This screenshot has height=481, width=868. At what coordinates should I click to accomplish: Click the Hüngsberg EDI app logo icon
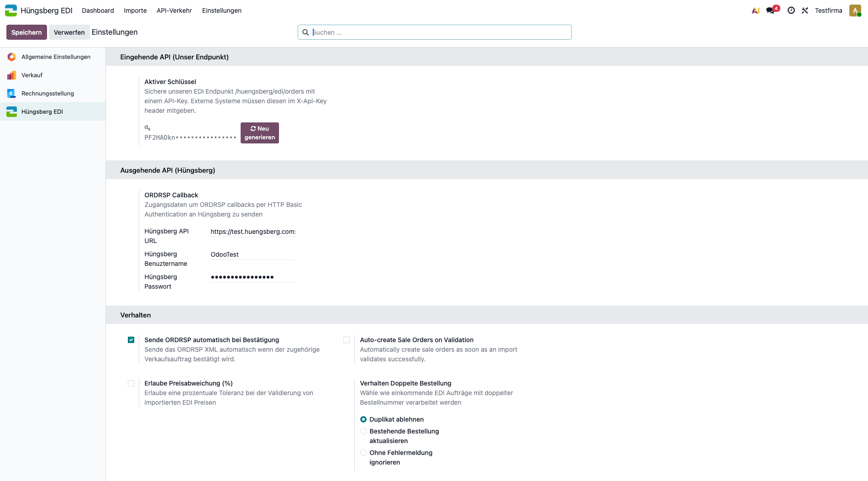click(x=11, y=10)
